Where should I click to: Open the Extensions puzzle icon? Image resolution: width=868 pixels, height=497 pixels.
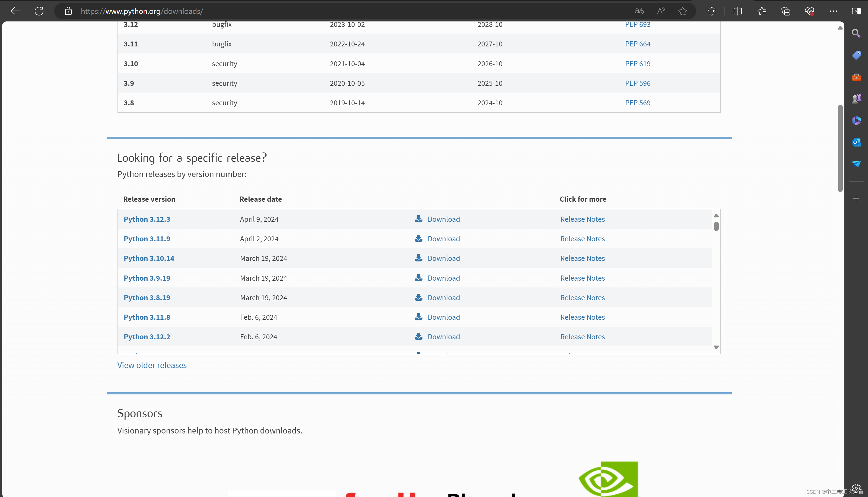711,11
